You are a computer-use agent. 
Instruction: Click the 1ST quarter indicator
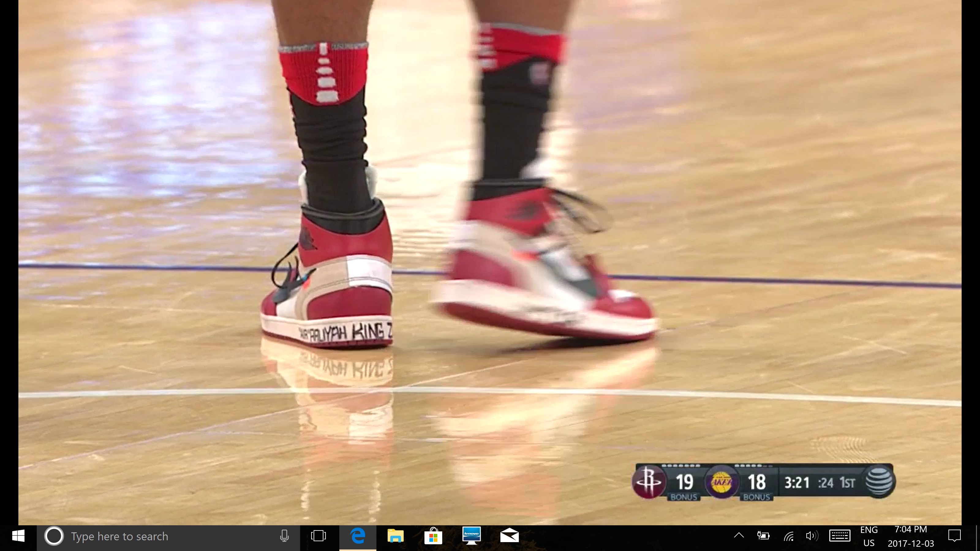(x=848, y=483)
